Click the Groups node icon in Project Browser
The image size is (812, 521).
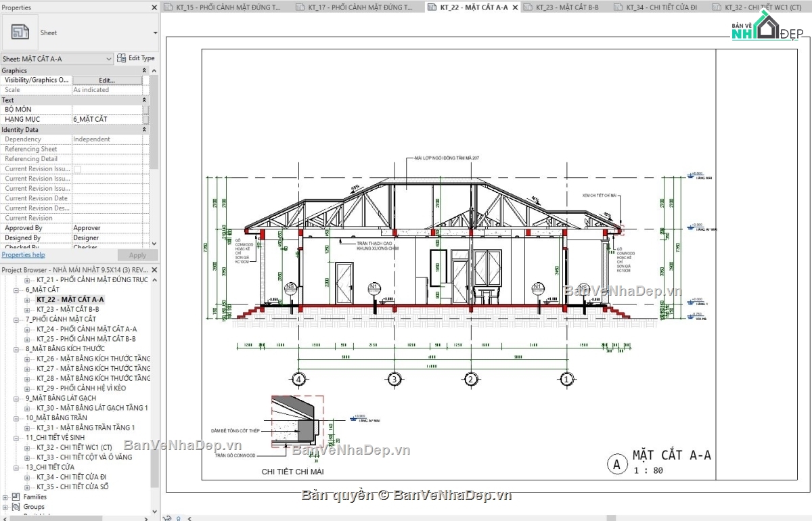[x=15, y=506]
